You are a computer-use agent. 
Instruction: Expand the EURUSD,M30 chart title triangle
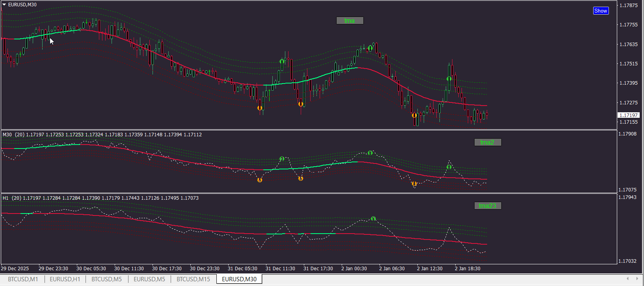(x=4, y=5)
